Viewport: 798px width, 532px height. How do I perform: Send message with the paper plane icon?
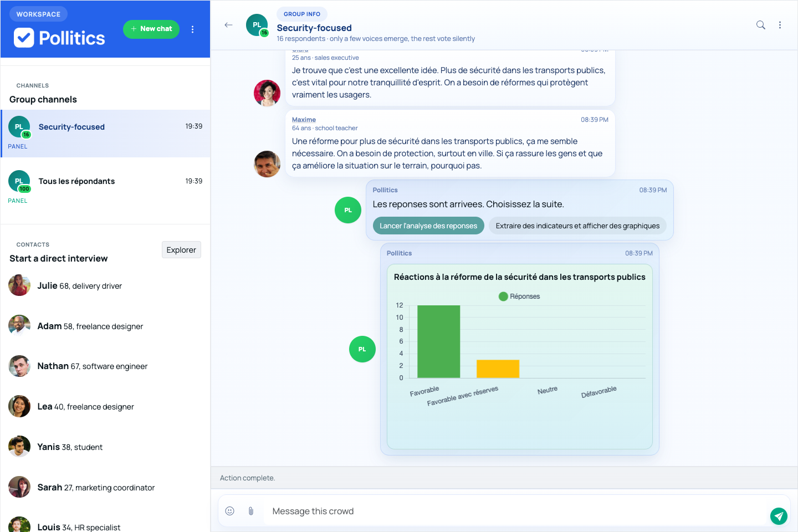[779, 516]
